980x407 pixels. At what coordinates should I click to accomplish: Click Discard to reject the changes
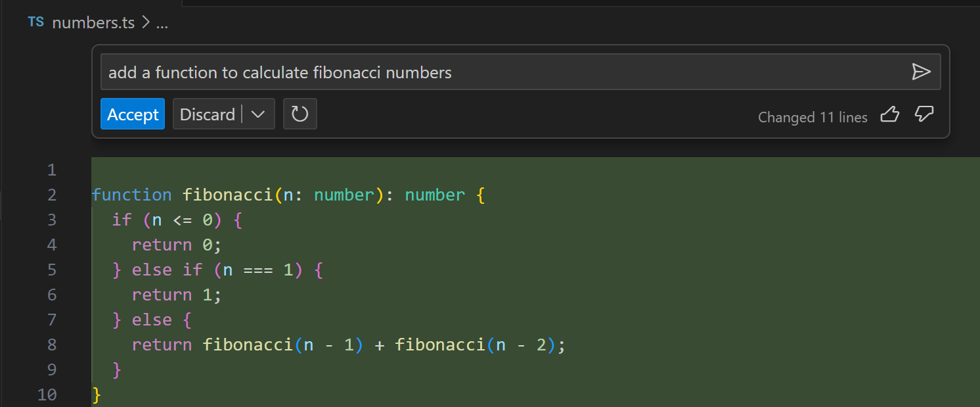pyautogui.click(x=208, y=114)
